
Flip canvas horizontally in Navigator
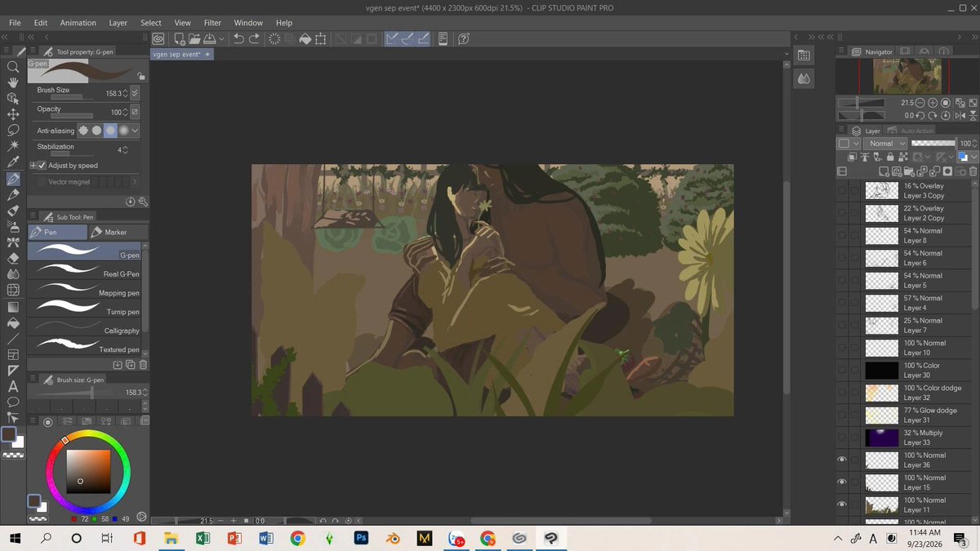click(x=960, y=115)
